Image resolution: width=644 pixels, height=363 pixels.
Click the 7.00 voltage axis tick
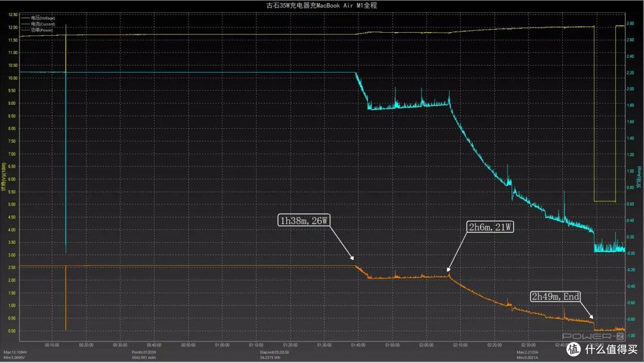(13, 154)
